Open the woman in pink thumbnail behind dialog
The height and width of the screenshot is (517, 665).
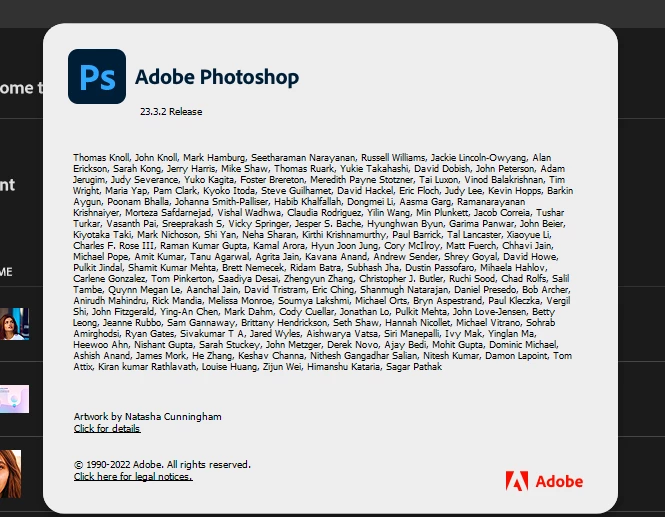[14, 324]
